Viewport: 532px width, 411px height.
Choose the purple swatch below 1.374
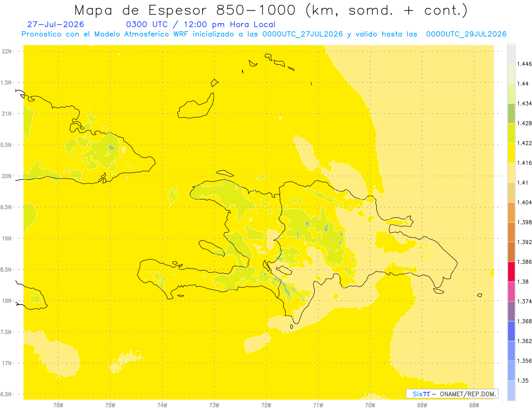tap(511, 311)
